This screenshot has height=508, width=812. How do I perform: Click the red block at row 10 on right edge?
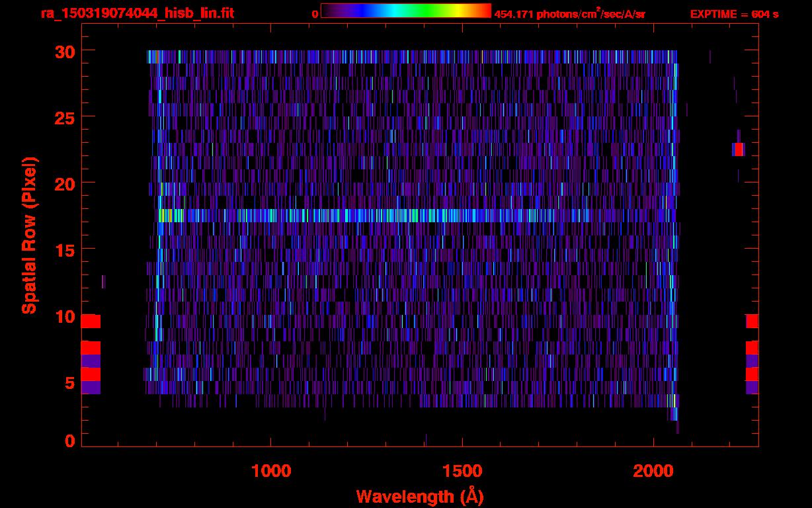pyautogui.click(x=752, y=321)
